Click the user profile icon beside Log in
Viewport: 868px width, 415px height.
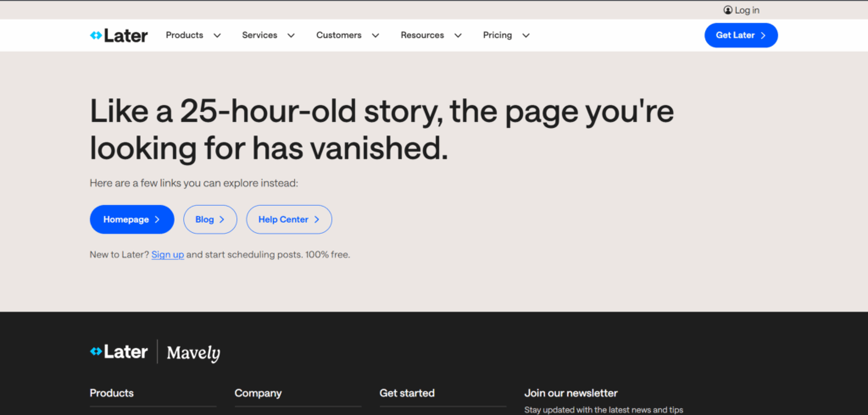(x=728, y=10)
